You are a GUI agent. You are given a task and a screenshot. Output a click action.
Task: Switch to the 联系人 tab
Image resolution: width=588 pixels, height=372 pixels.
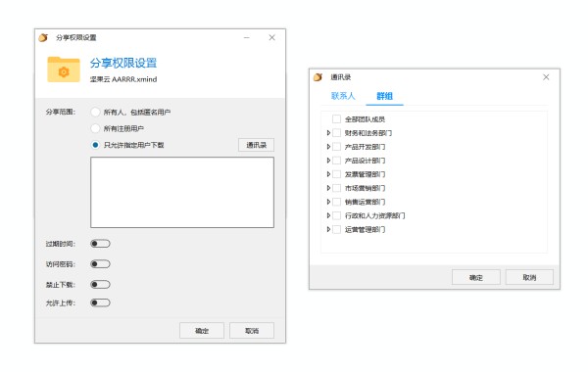pos(343,96)
